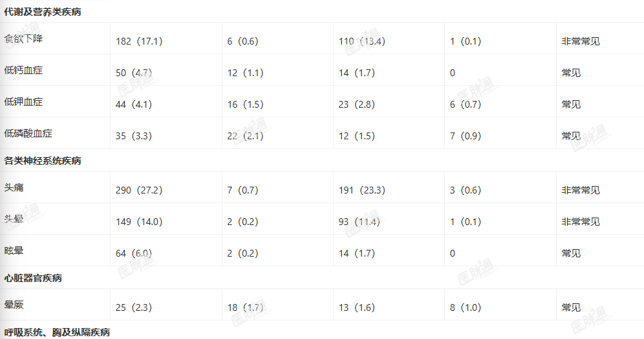Select the 晕厥 row label

14,305
